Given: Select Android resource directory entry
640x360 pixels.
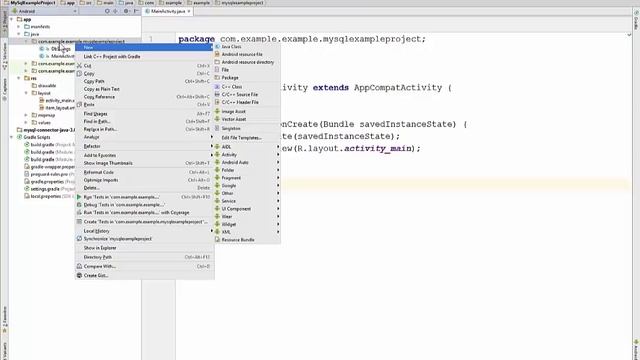Looking at the screenshot, I should pos(247,62).
